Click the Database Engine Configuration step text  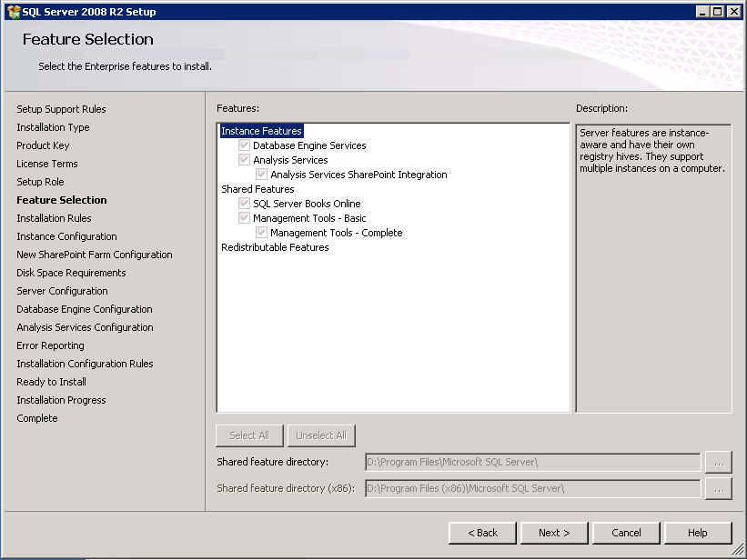(85, 309)
